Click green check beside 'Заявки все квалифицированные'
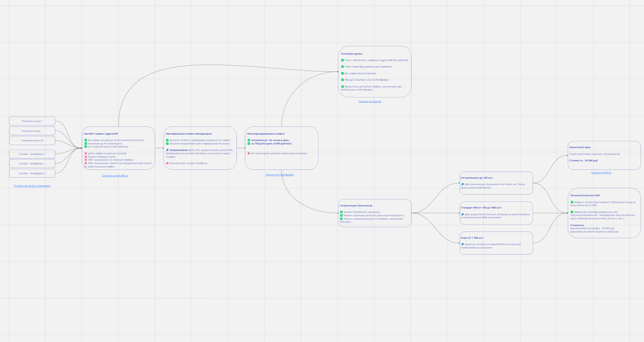644x342 pixels. [x=572, y=212]
